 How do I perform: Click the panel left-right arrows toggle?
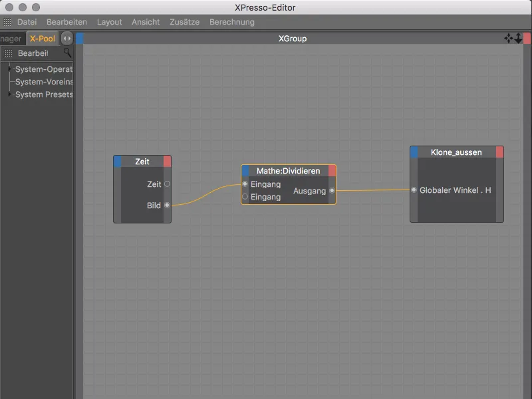(x=67, y=39)
